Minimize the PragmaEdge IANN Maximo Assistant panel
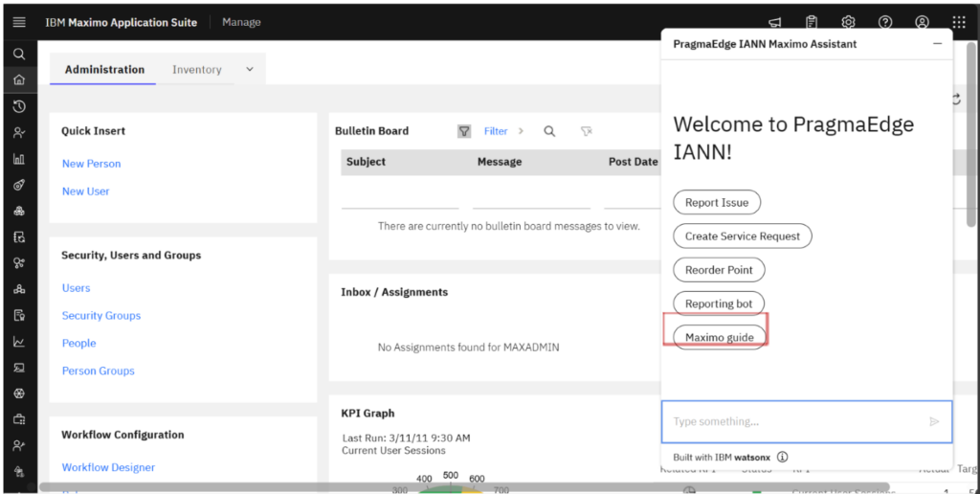Viewport: 980px width, 494px height. 938,44
